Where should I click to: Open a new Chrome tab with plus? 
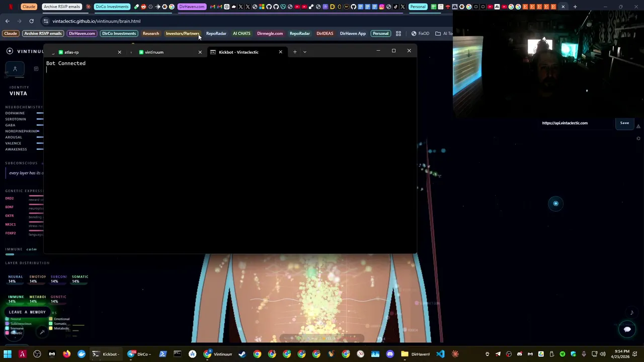pos(575,7)
